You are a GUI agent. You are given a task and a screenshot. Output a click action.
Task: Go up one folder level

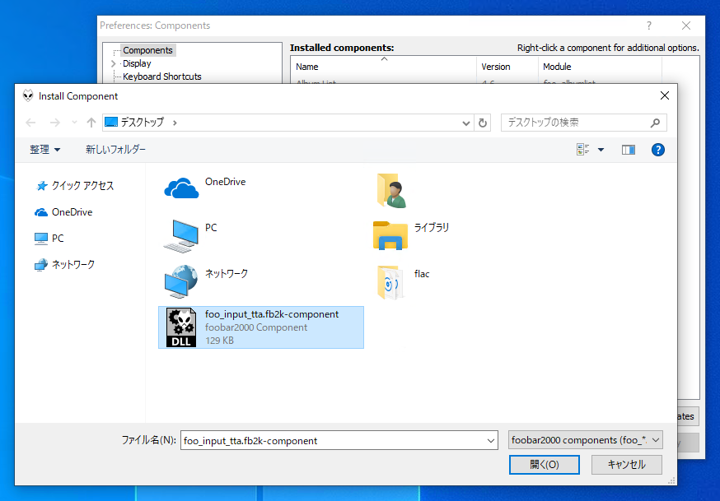[91, 123]
